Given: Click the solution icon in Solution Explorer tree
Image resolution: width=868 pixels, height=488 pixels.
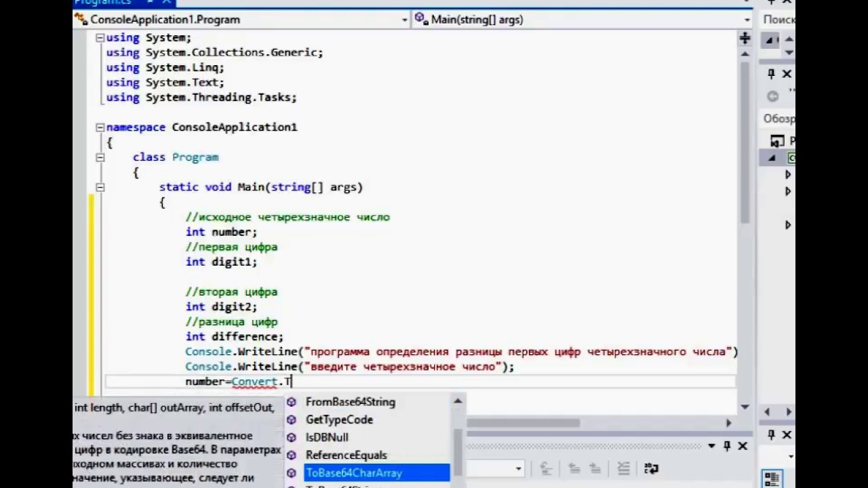Looking at the screenshot, I should [x=778, y=141].
